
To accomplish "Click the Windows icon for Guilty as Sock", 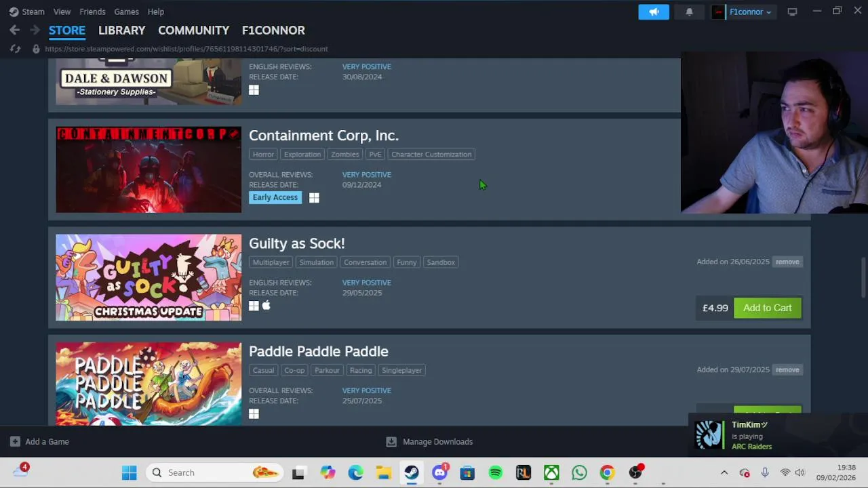I will tap(254, 306).
